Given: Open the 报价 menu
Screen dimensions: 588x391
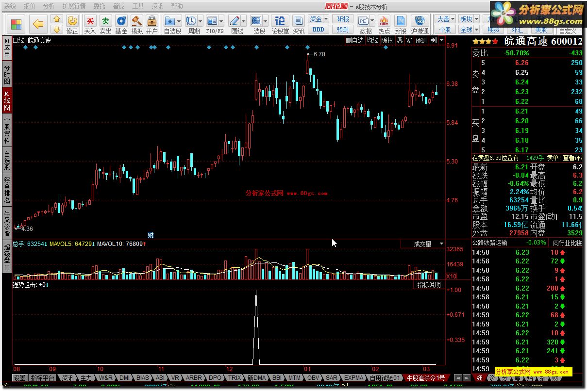Looking at the screenshot, I should click(x=30, y=6).
